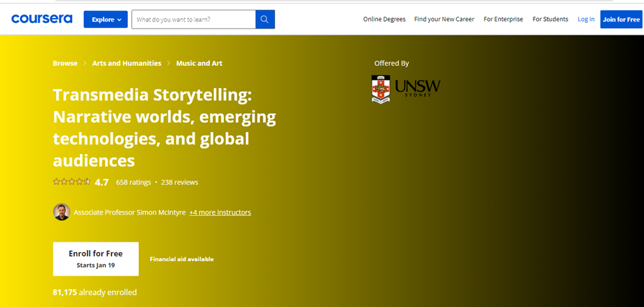Screen dimensions: 644x307
Task: Click the breadcrumb chevron after Browse
Action: click(x=85, y=63)
